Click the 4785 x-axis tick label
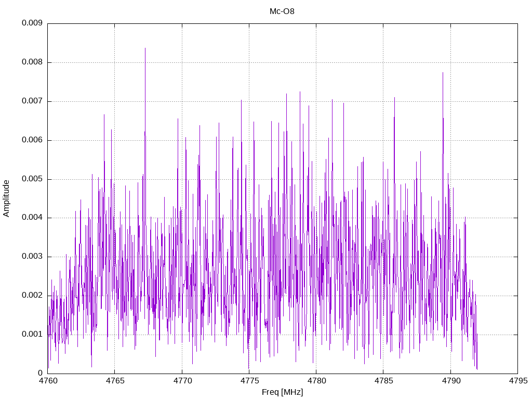 (x=384, y=381)
